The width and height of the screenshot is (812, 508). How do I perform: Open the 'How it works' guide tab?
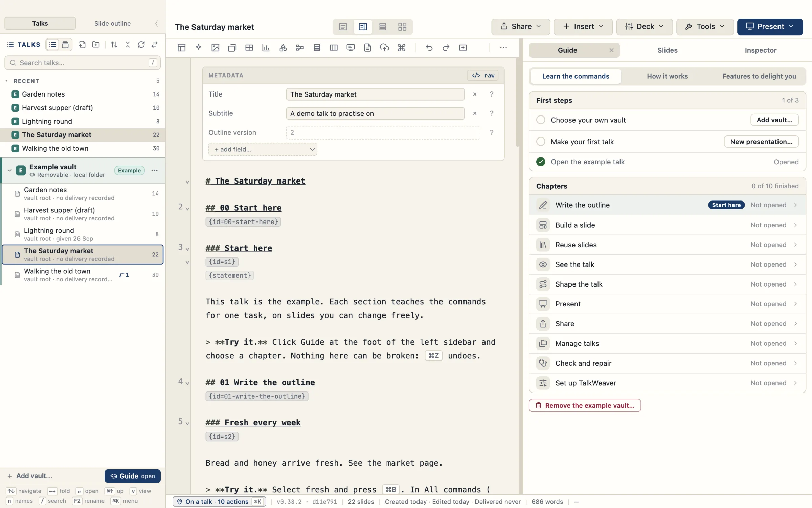click(x=667, y=76)
